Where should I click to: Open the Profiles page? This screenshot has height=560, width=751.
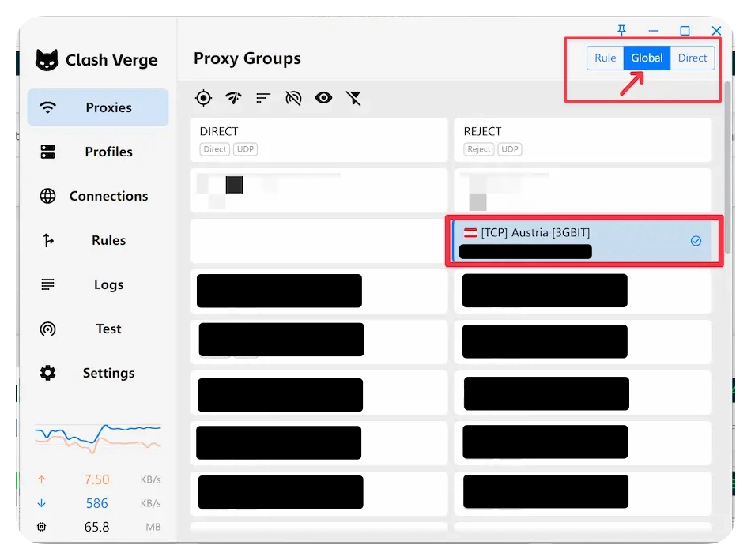click(x=98, y=152)
